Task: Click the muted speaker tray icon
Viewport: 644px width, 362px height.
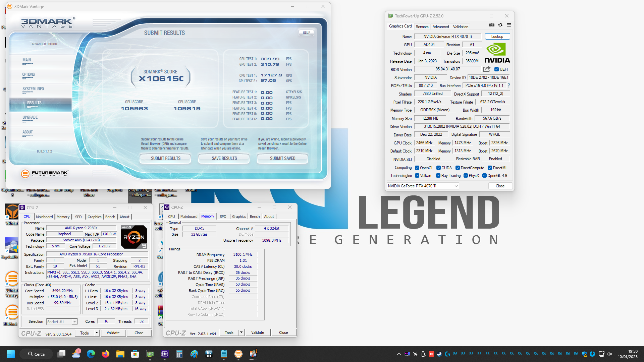Action: pyautogui.click(x=610, y=354)
